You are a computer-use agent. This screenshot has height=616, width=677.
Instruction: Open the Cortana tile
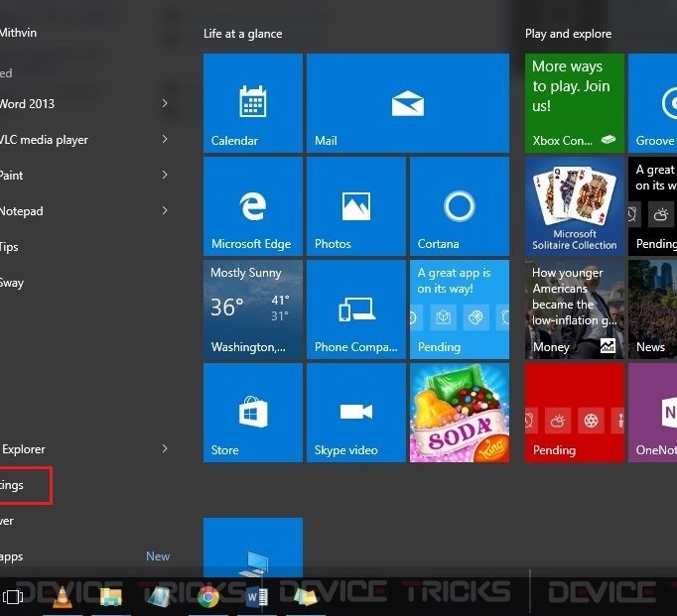click(460, 206)
